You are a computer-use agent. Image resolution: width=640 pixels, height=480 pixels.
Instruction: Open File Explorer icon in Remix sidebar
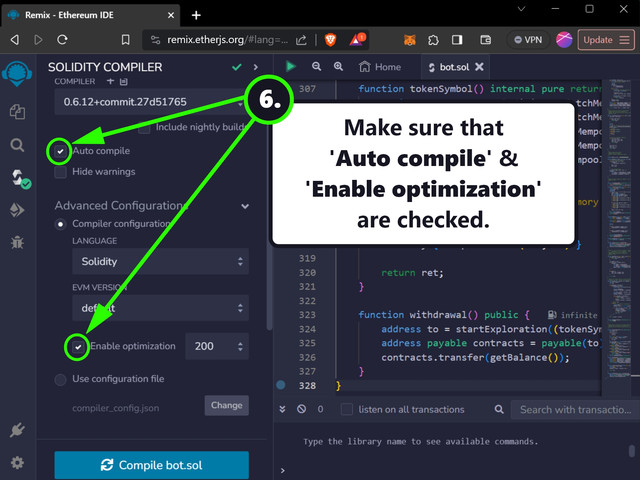click(x=17, y=111)
